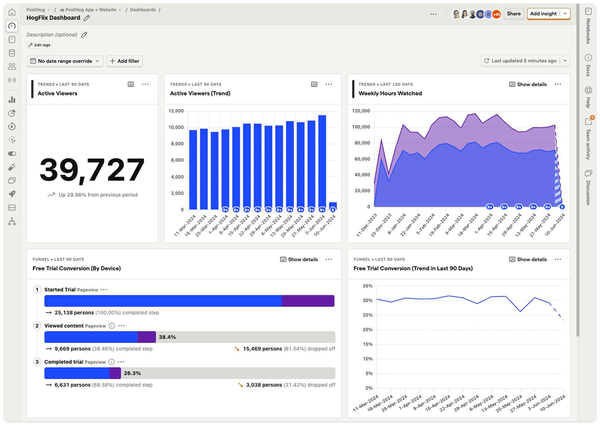Image resolution: width=600 pixels, height=425 pixels.
Task: Click Show details on Weekly Hours Watched
Action: pyautogui.click(x=528, y=84)
